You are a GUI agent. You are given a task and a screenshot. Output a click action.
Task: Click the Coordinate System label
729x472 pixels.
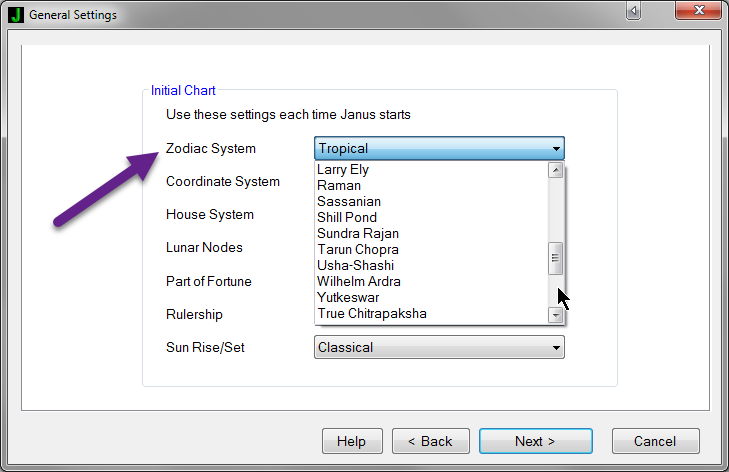223,181
